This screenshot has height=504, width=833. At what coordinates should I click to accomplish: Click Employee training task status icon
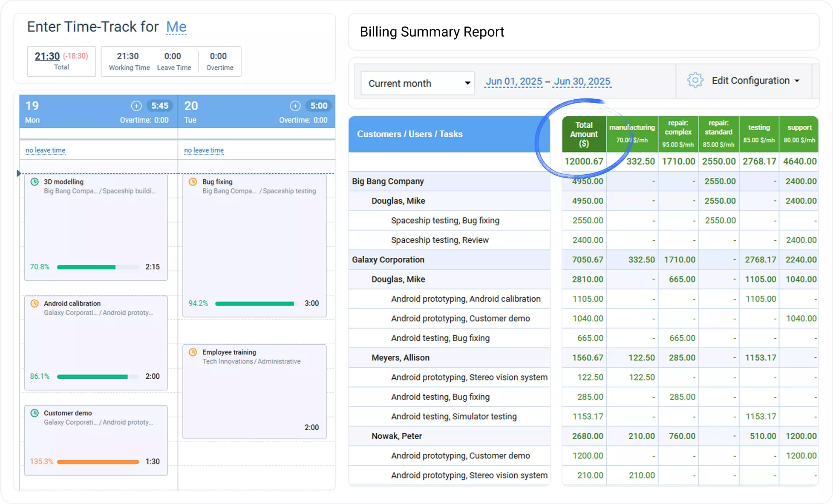coord(193,352)
